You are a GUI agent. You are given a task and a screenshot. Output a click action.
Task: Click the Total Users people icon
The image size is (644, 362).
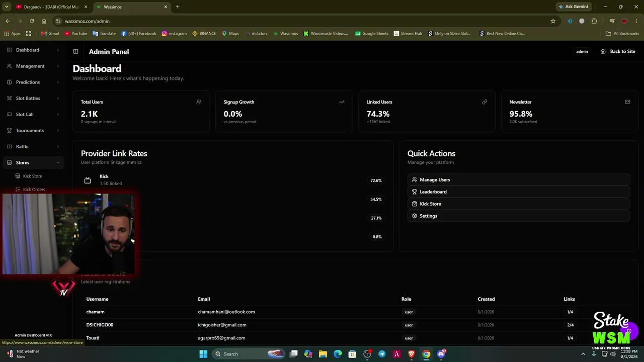[x=199, y=102]
